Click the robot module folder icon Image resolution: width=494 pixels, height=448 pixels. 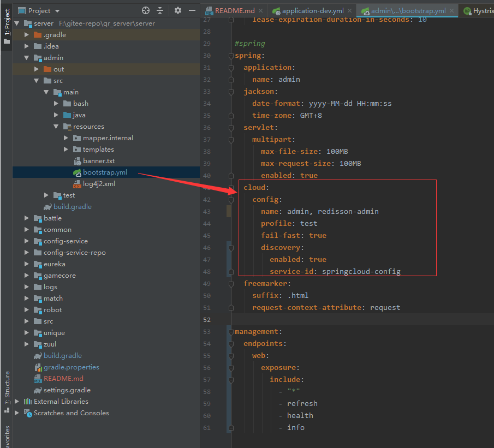pos(38,310)
